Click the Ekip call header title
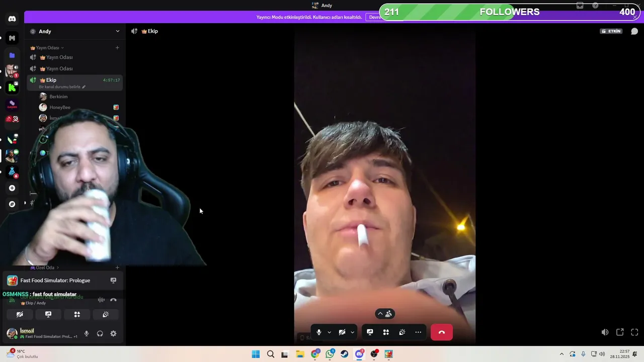Viewport: 644px width, 362px height. (x=149, y=31)
